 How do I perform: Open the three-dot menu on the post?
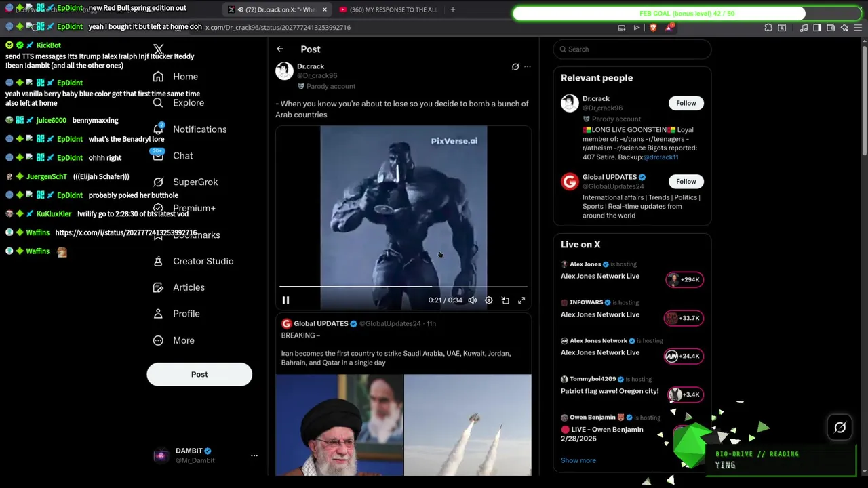(527, 66)
